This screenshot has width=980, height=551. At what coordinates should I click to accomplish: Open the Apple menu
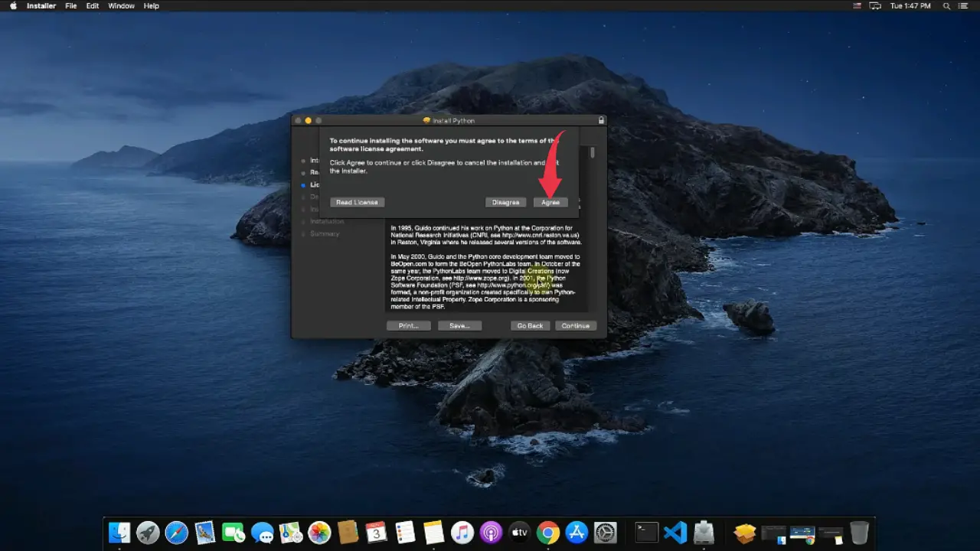point(13,5)
